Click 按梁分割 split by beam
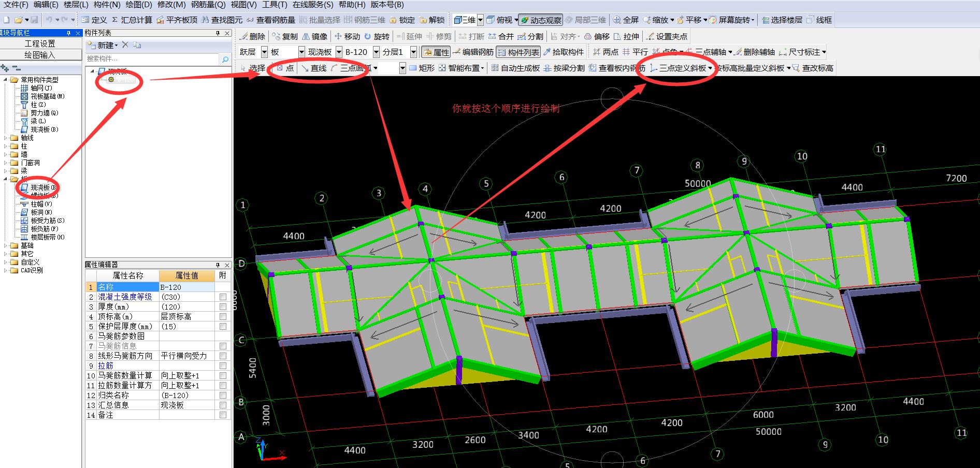Image resolution: width=980 pixels, height=468 pixels. pos(564,68)
